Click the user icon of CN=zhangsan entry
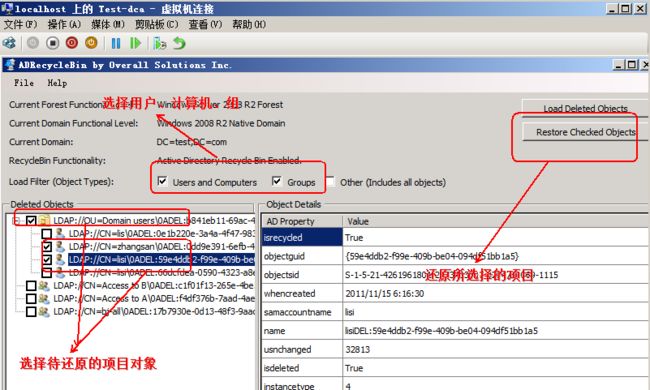 (60, 247)
